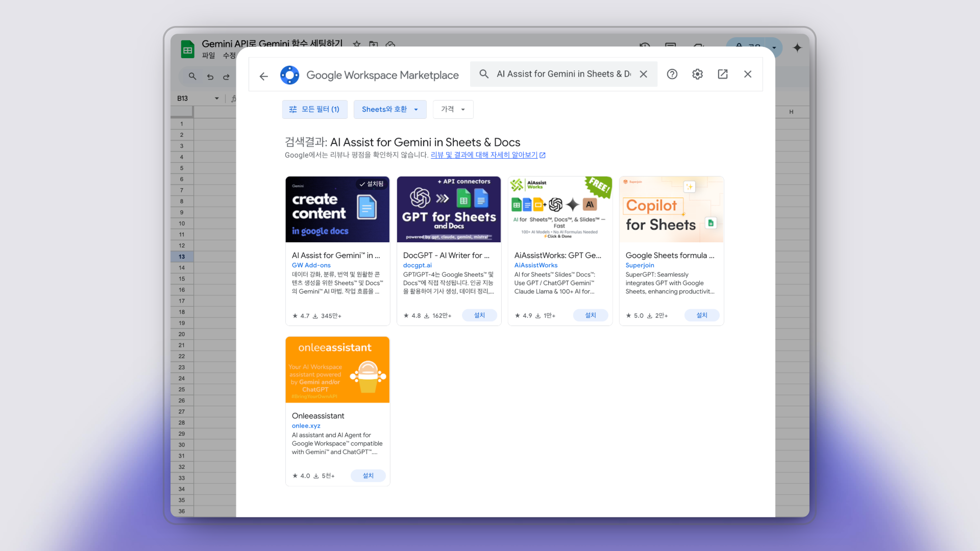
Task: Click the Sheets app logo icon
Action: coord(188,49)
